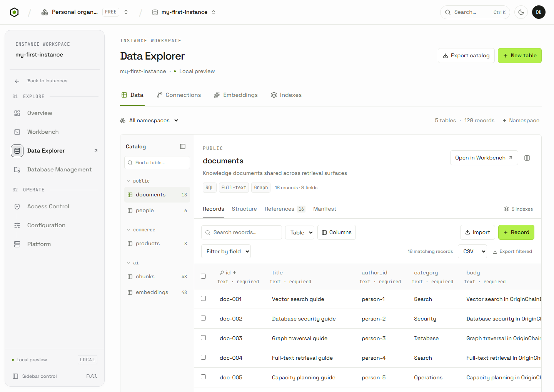Open the Structure tab
The width and height of the screenshot is (554, 392).
(x=244, y=209)
